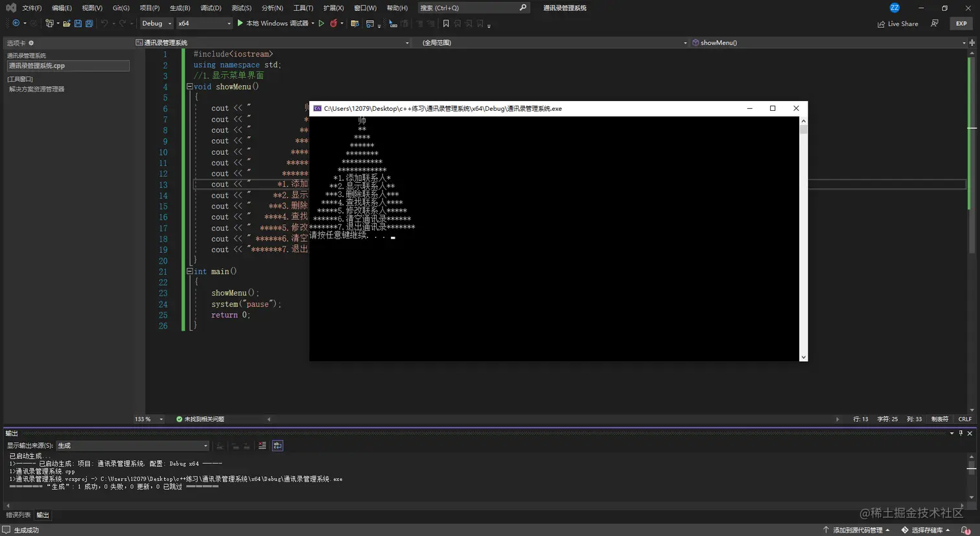The width and height of the screenshot is (980, 536).
Task: Click the step into debug icon
Action: [393, 23]
